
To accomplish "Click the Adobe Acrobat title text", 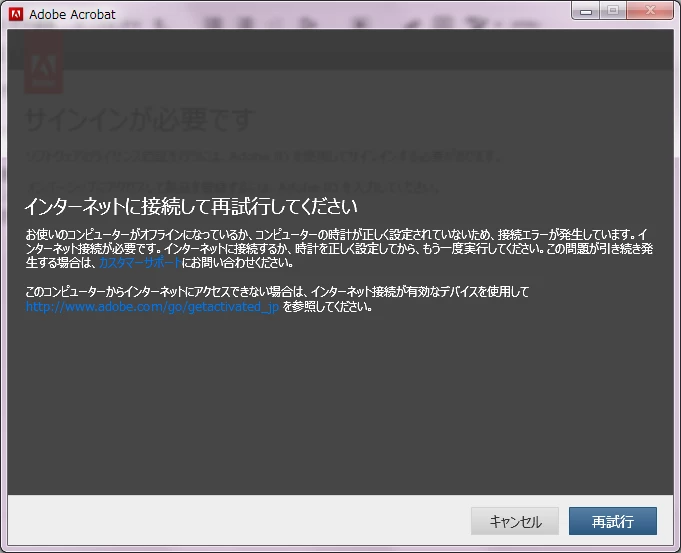I will 72,14.
